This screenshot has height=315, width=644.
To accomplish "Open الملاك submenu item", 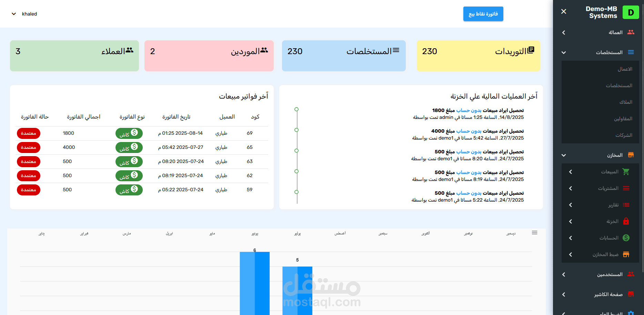I will [600, 102].
